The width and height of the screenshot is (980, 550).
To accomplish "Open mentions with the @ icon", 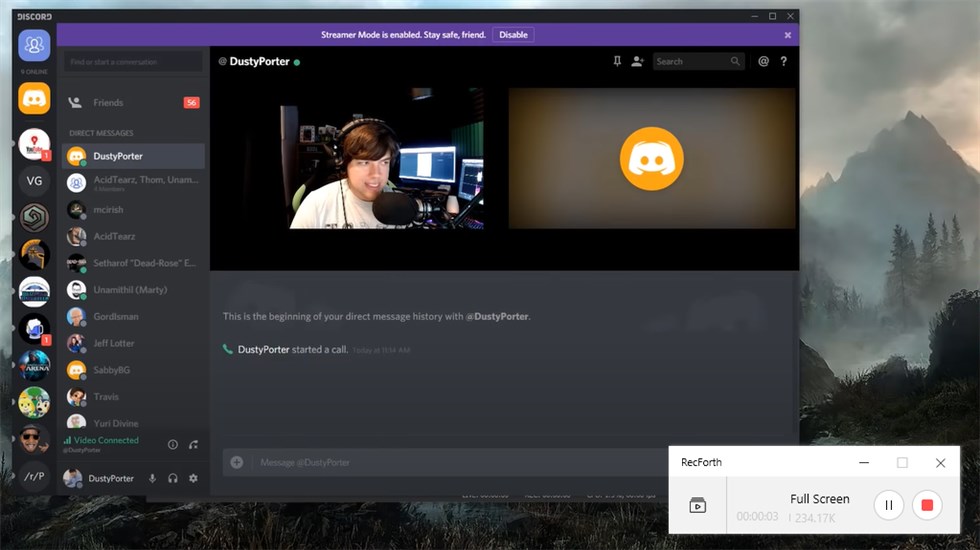I will click(x=763, y=61).
